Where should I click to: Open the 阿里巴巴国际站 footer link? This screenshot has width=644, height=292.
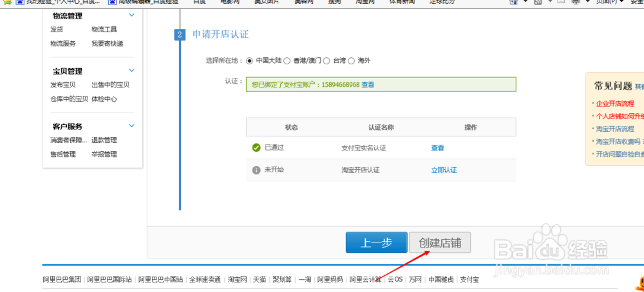109,280
